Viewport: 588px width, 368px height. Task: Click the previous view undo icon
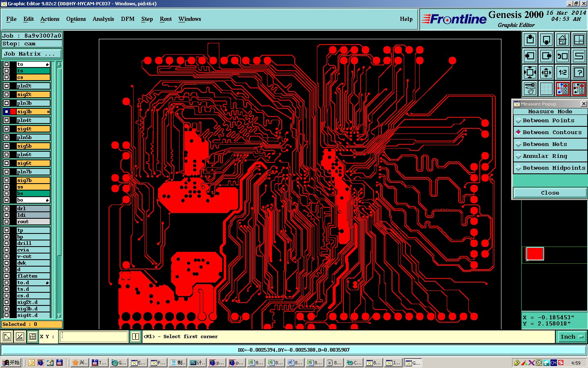(563, 56)
